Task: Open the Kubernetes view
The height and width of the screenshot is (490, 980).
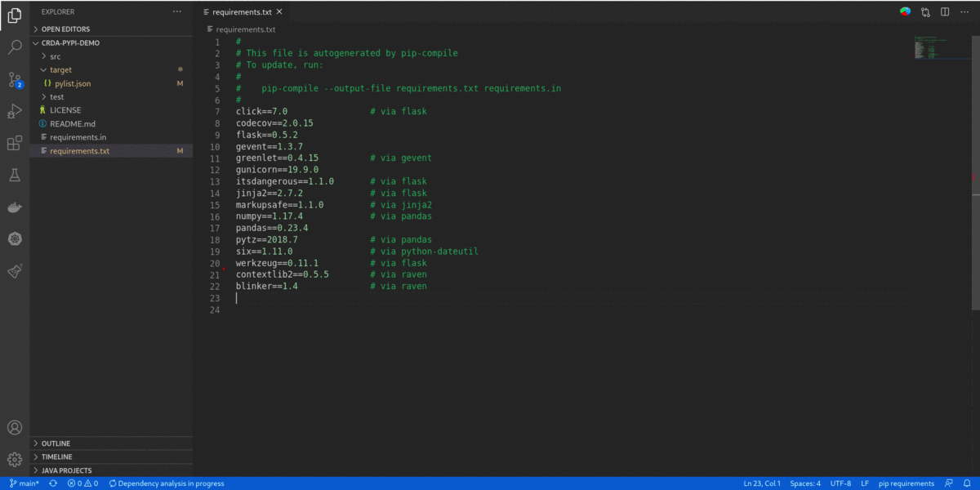Action: click(15, 238)
